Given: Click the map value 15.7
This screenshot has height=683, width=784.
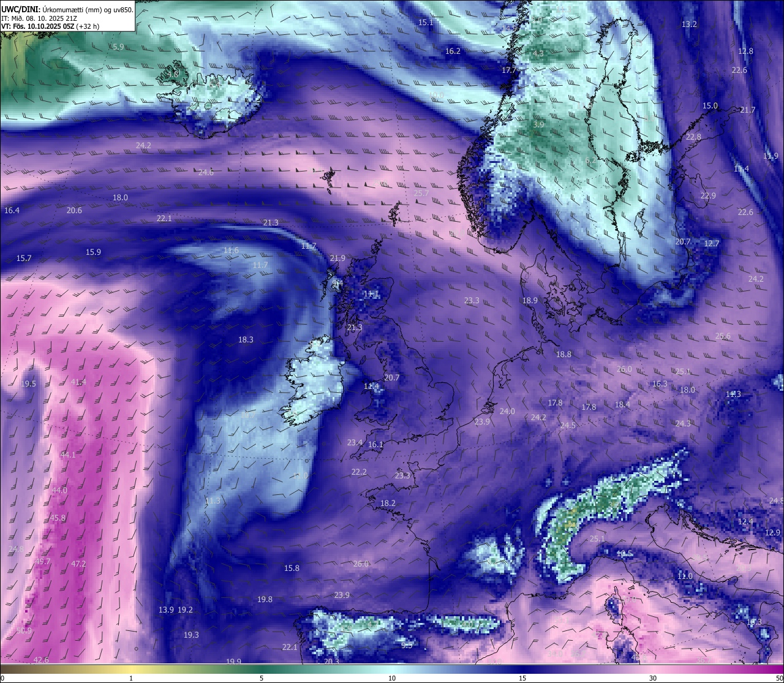Looking at the screenshot, I should 24,258.
